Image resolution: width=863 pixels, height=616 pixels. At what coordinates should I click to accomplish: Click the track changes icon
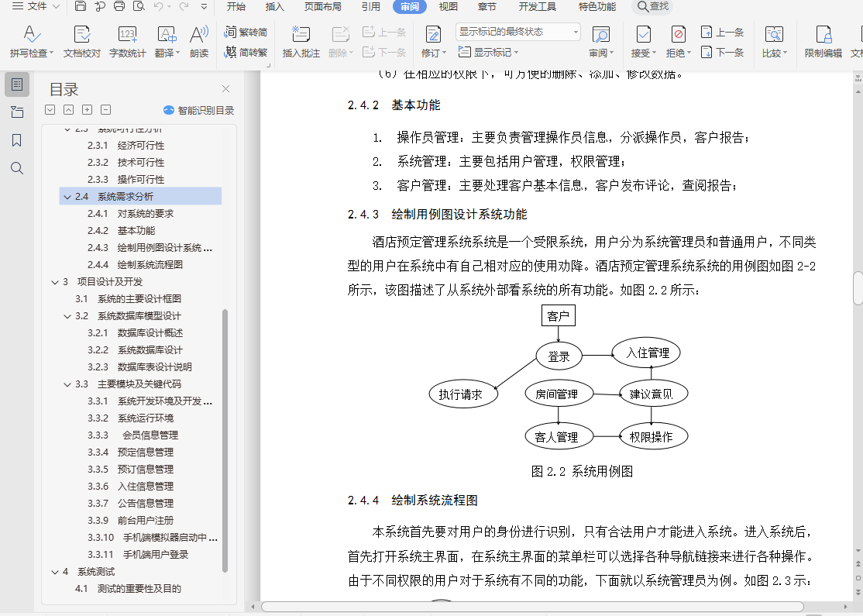(433, 35)
